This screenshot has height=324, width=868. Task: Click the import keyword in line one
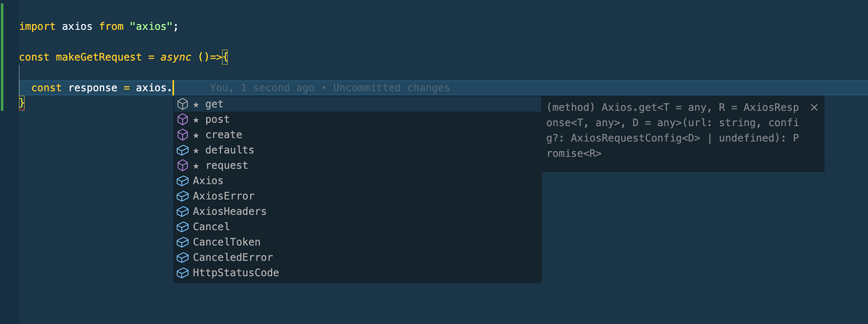(x=37, y=27)
